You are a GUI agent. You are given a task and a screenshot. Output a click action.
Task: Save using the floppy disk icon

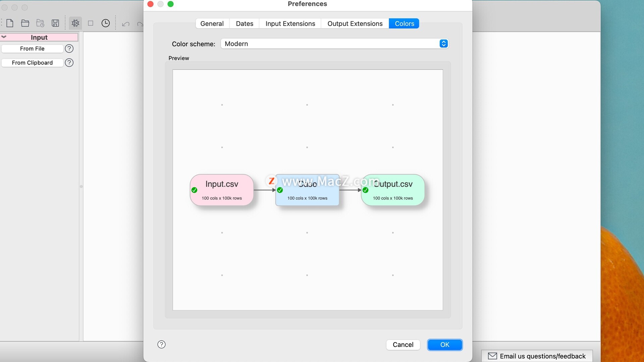click(55, 23)
